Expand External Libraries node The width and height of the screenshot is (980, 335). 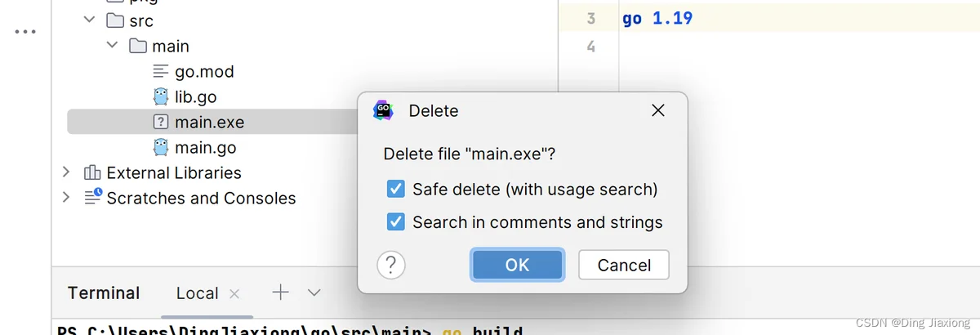(66, 172)
